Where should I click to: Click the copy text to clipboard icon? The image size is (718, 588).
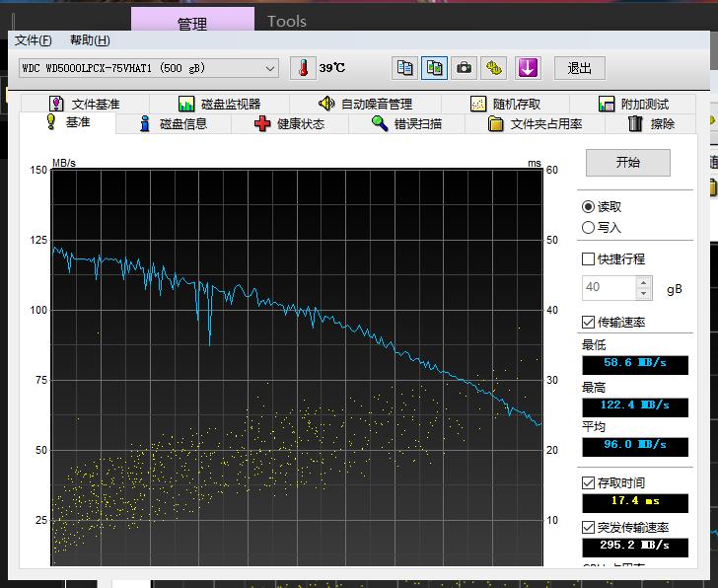[404, 68]
